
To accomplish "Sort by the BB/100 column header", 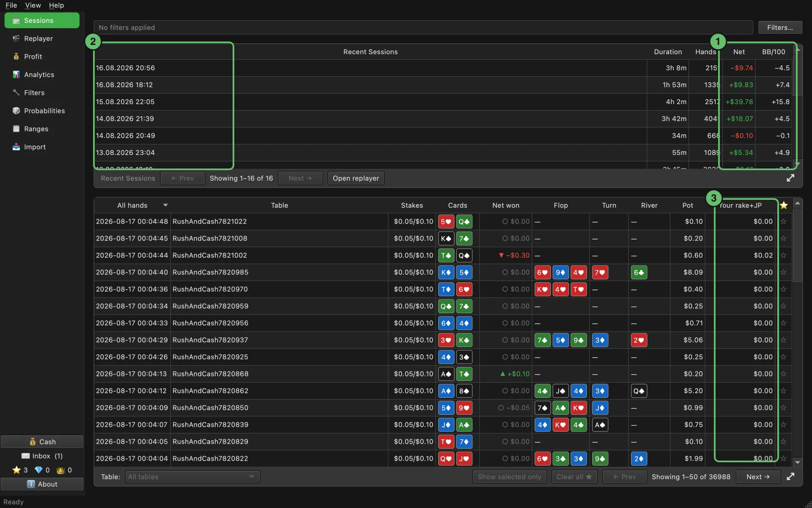I will pos(774,52).
